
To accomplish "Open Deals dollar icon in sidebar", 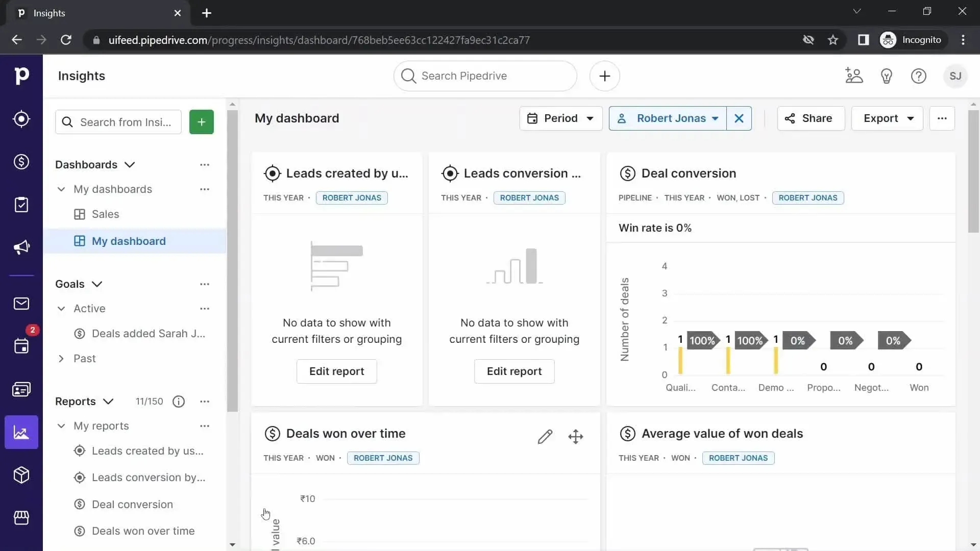I will [21, 162].
